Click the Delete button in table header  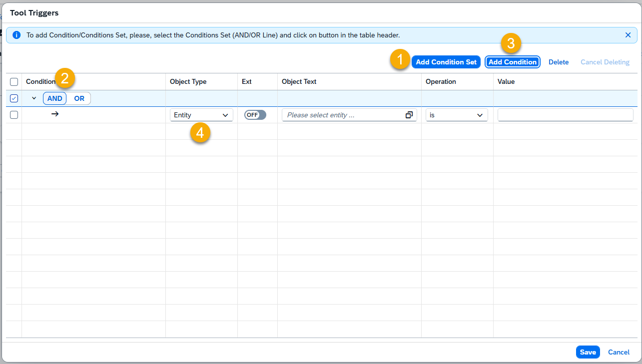point(559,62)
